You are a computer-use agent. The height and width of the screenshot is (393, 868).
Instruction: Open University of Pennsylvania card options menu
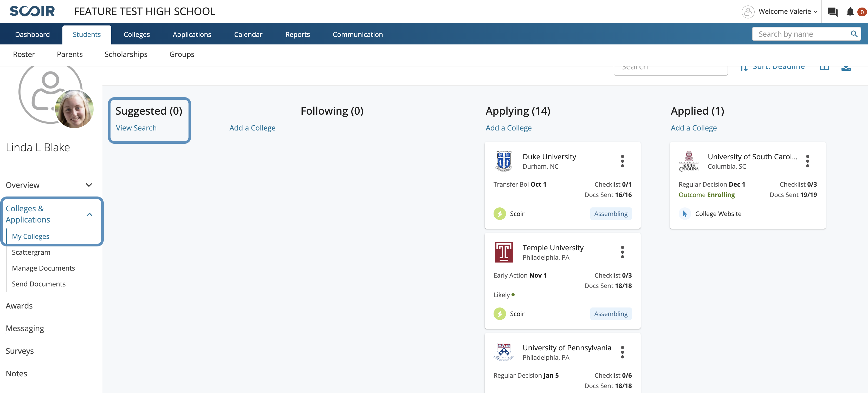(x=622, y=352)
